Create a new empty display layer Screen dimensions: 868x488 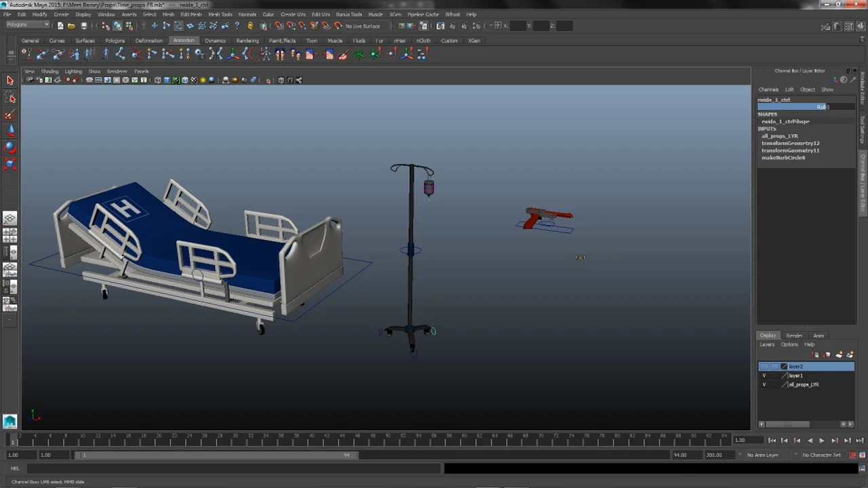[839, 354]
